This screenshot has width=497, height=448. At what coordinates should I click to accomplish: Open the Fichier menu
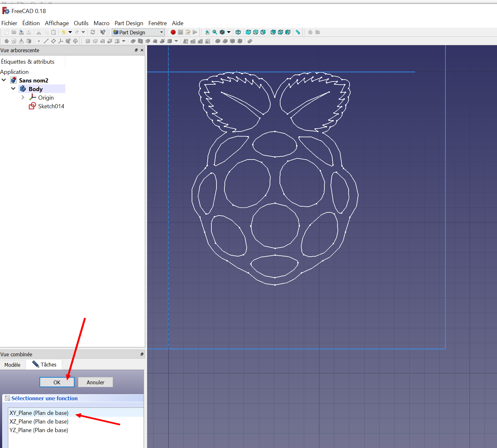coord(9,23)
